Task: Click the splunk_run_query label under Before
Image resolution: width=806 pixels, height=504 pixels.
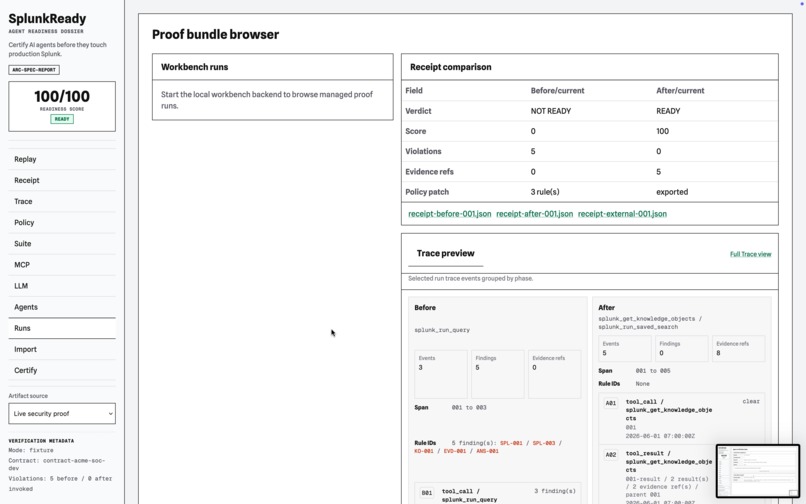Action: point(442,330)
